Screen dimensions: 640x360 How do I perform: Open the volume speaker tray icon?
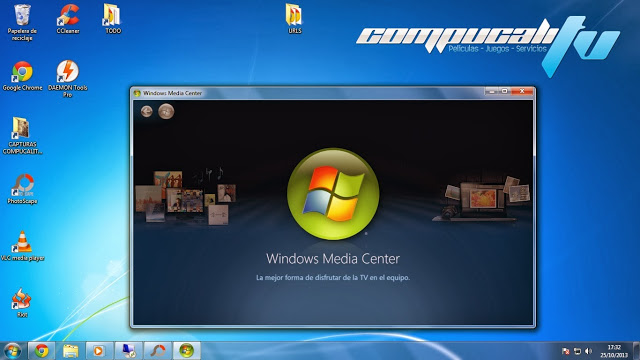click(x=588, y=351)
